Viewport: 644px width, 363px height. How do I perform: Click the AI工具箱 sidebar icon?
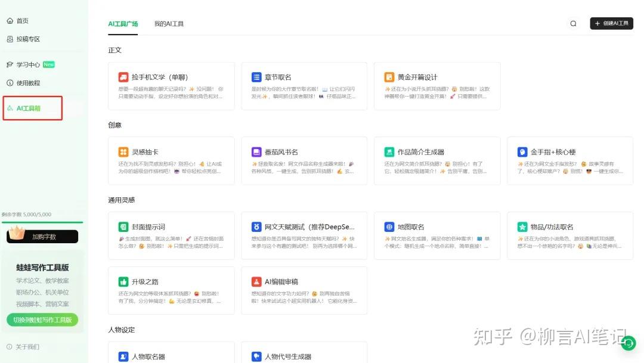10,108
